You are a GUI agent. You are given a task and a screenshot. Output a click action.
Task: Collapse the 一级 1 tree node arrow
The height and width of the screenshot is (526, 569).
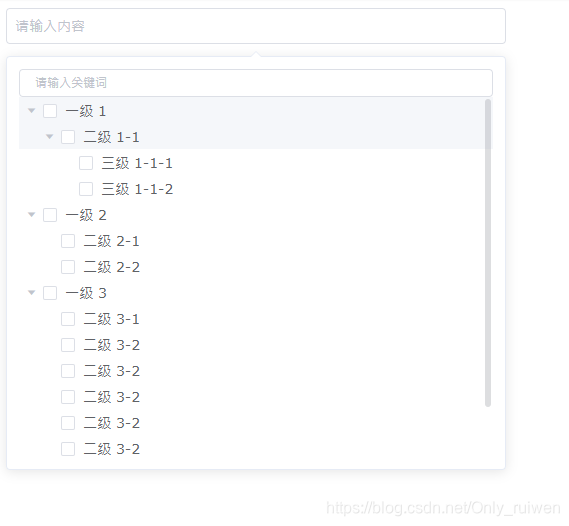click(32, 111)
